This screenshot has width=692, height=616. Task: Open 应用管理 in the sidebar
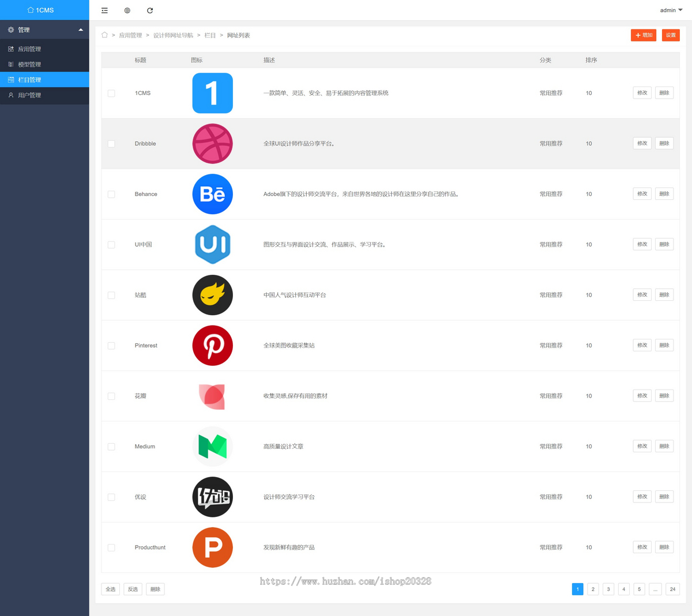(44, 49)
